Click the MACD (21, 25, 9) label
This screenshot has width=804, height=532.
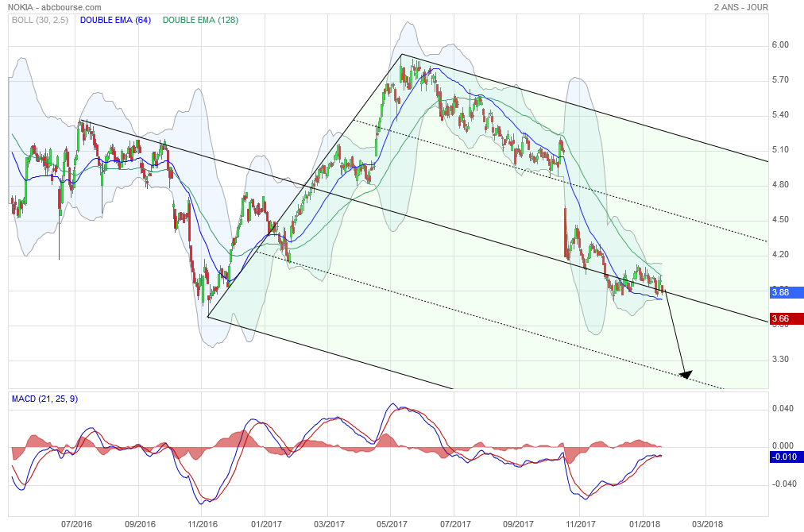pos(44,399)
